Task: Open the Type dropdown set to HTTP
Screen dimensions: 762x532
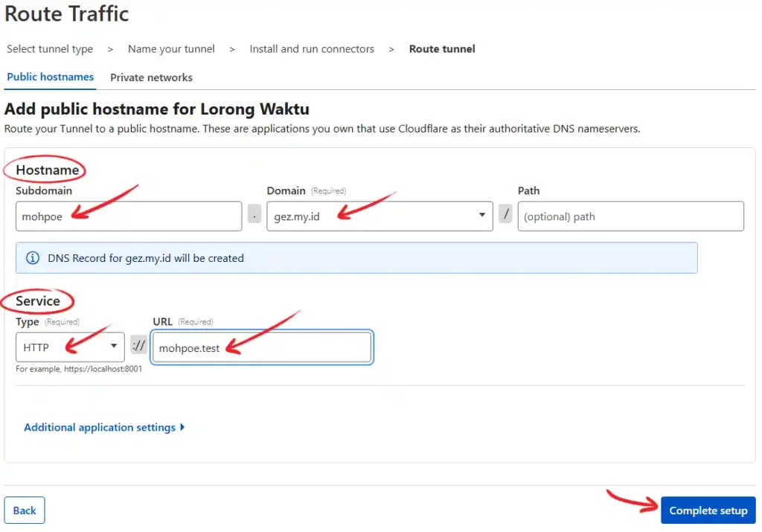Action: click(70, 347)
